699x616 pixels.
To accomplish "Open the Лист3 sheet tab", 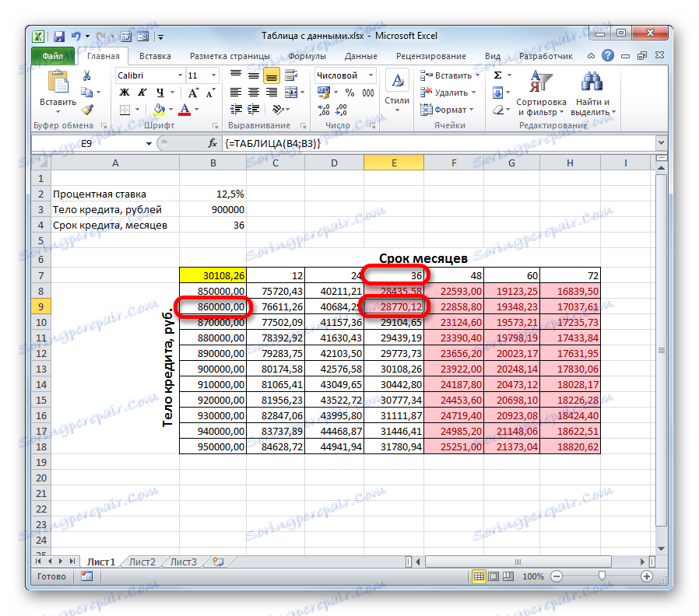I will [x=183, y=562].
